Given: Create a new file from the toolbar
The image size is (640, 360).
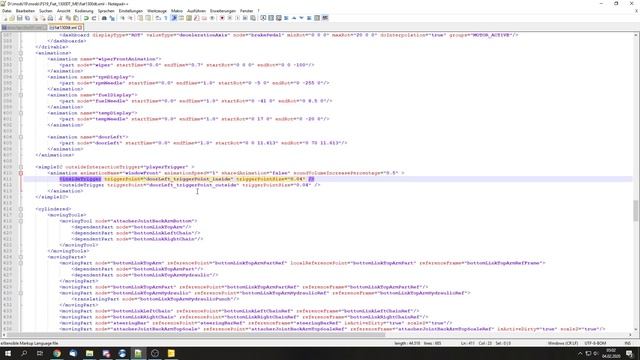Looking at the screenshot, I should (5, 18).
